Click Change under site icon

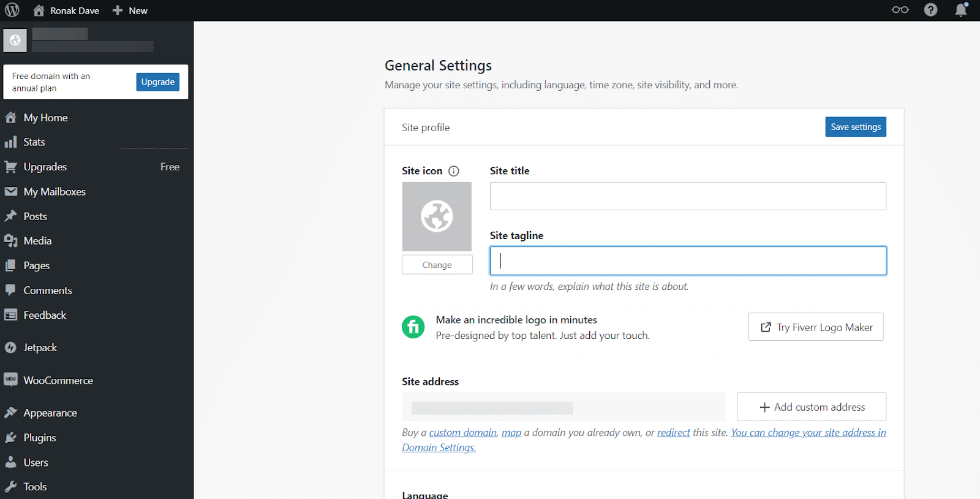pyautogui.click(x=437, y=265)
